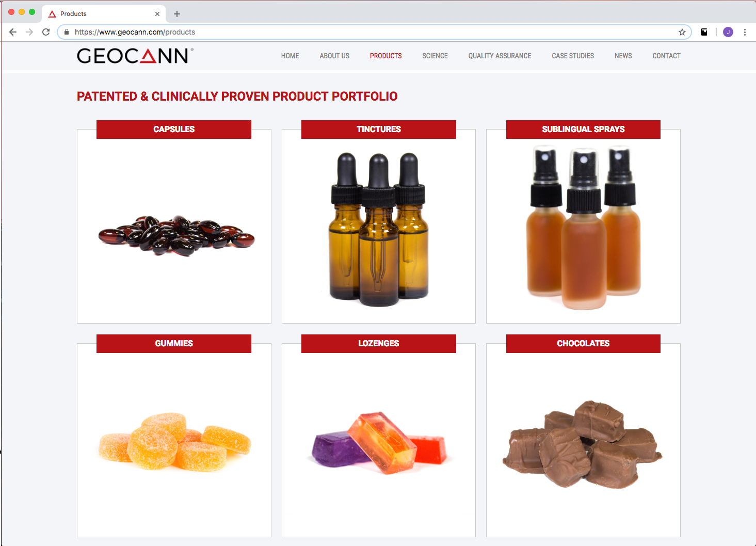Open a new tab with plus icon
This screenshot has width=756, height=546.
click(x=177, y=14)
